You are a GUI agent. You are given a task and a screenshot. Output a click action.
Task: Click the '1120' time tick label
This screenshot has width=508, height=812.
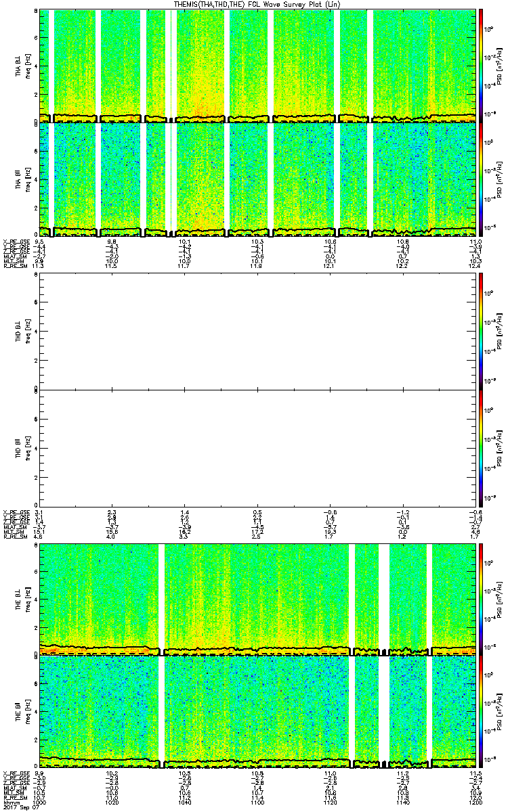pos(331,803)
